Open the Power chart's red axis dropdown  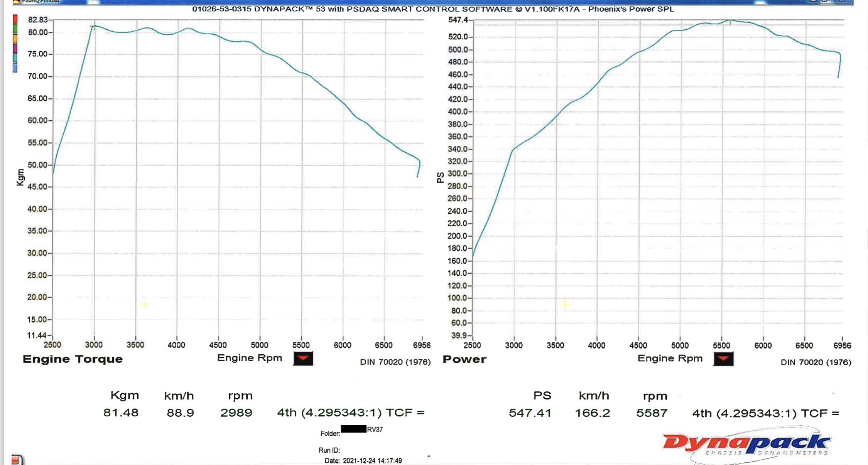[x=723, y=359]
